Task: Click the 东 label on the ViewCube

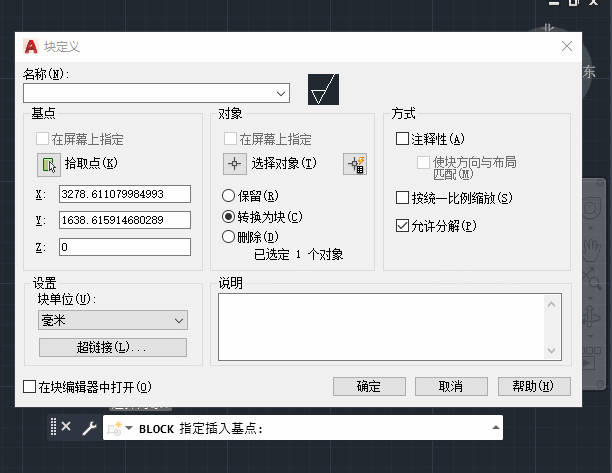Action: [589, 72]
